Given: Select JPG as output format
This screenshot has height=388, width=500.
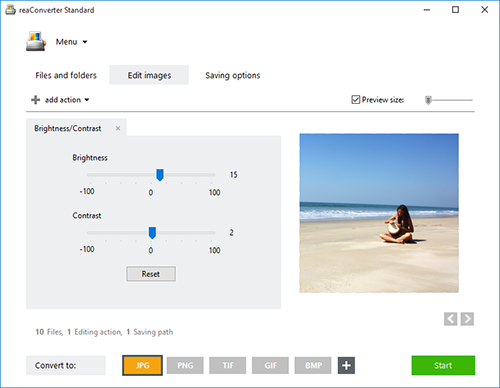Looking at the screenshot, I should click(x=142, y=365).
